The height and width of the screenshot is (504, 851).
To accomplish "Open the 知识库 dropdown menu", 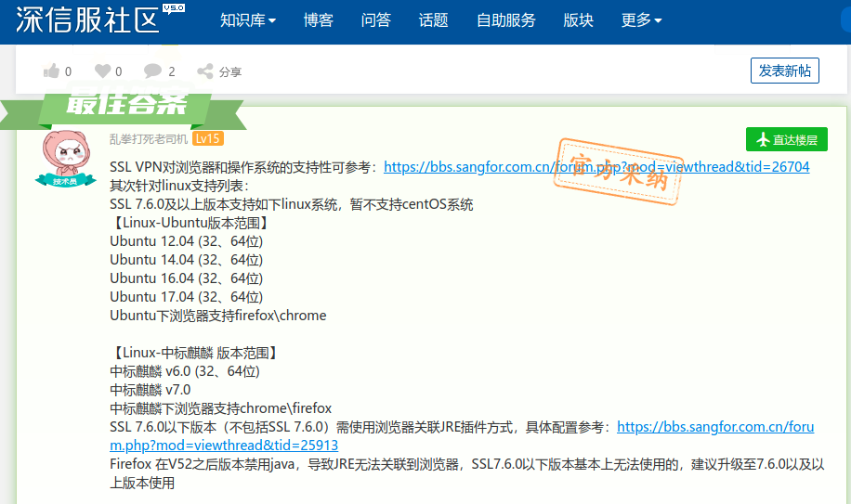I will [247, 20].
